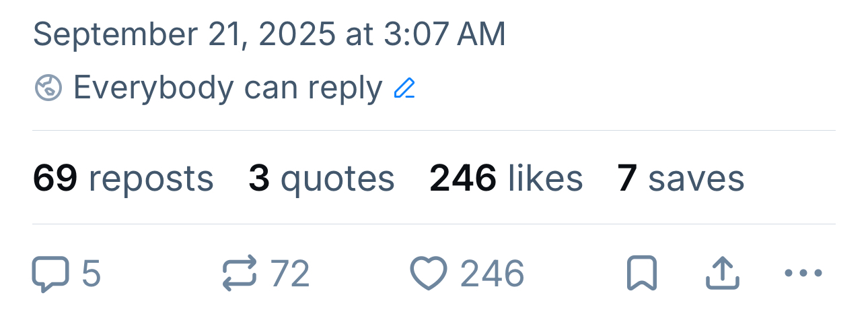868x316 pixels.
Task: Click the bold 69 reposts count
Action: point(55,179)
